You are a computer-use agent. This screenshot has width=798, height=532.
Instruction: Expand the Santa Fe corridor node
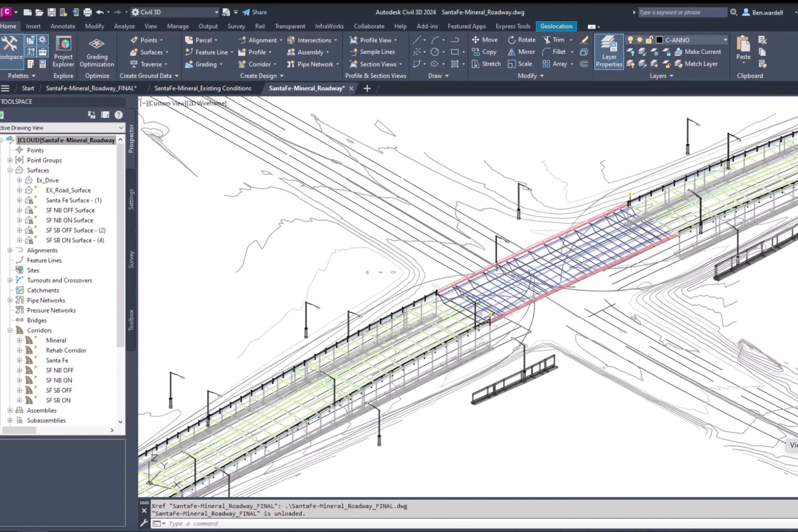click(x=20, y=360)
